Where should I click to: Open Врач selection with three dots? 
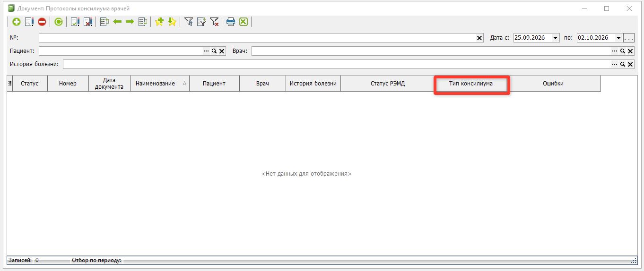(x=615, y=51)
